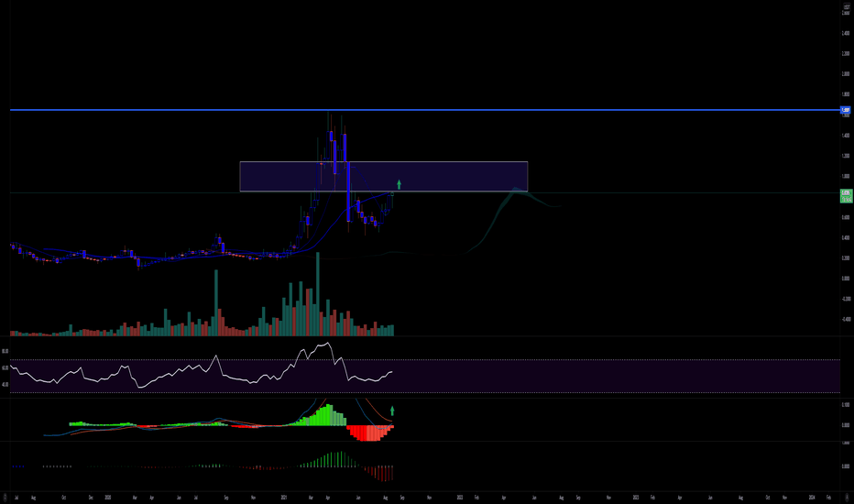Select the purple rectangle zone drawing
This screenshot has height=504, width=854.
click(x=384, y=177)
